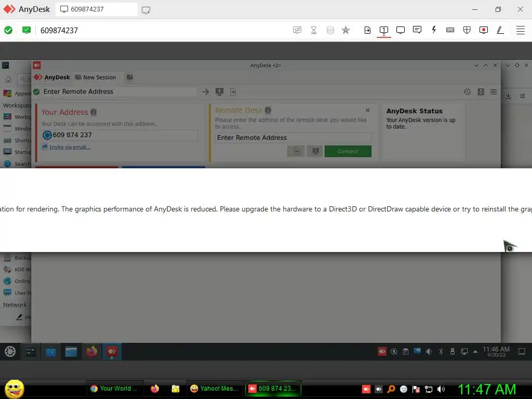The image size is (532, 399).
Task: Select the remote AnyDesk home tab
Action: (x=52, y=77)
